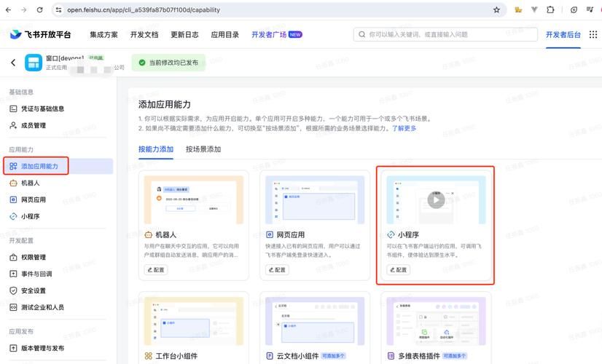602x364 pixels.
Task: Click the address bar URL
Action: tap(144, 10)
